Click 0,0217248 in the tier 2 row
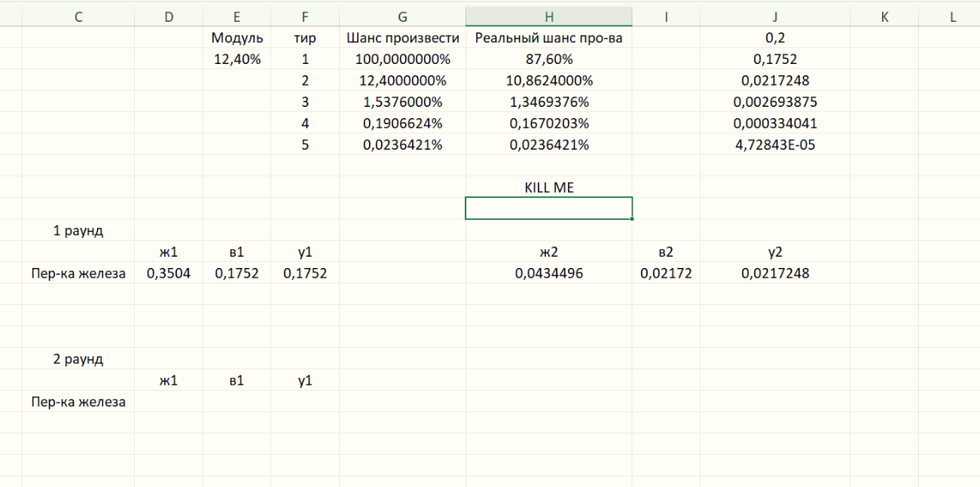 tap(775, 81)
